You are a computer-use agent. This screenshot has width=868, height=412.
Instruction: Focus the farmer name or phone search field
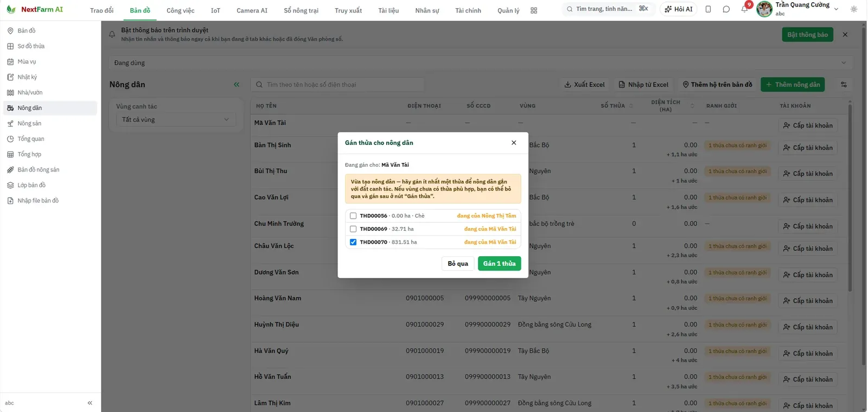337,85
